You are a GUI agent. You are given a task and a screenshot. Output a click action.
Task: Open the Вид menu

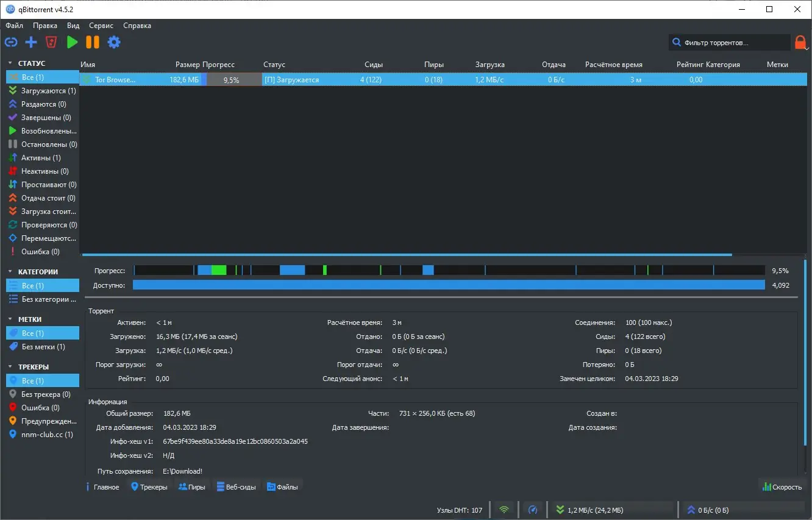click(73, 26)
